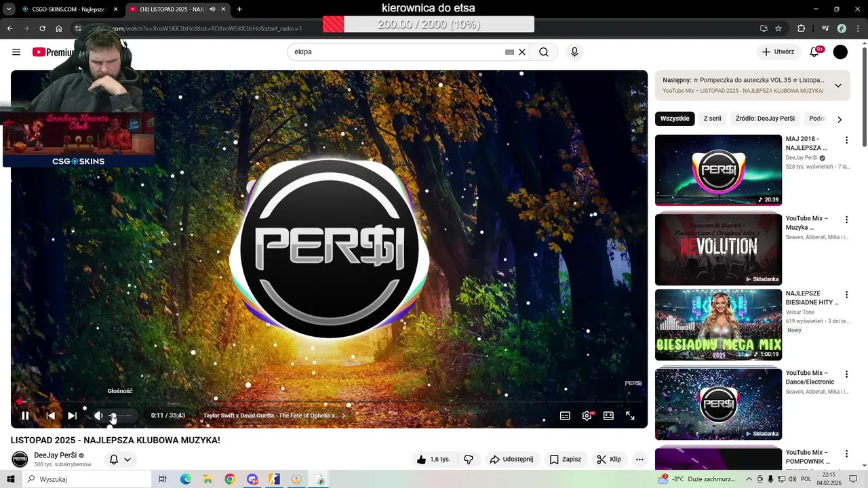
Task: Open the Biesiadny Mega Mix thumbnail
Action: pos(718,325)
